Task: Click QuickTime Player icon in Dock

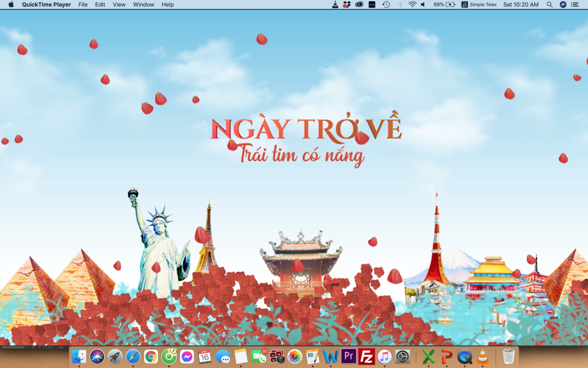Action: pyautogui.click(x=465, y=356)
